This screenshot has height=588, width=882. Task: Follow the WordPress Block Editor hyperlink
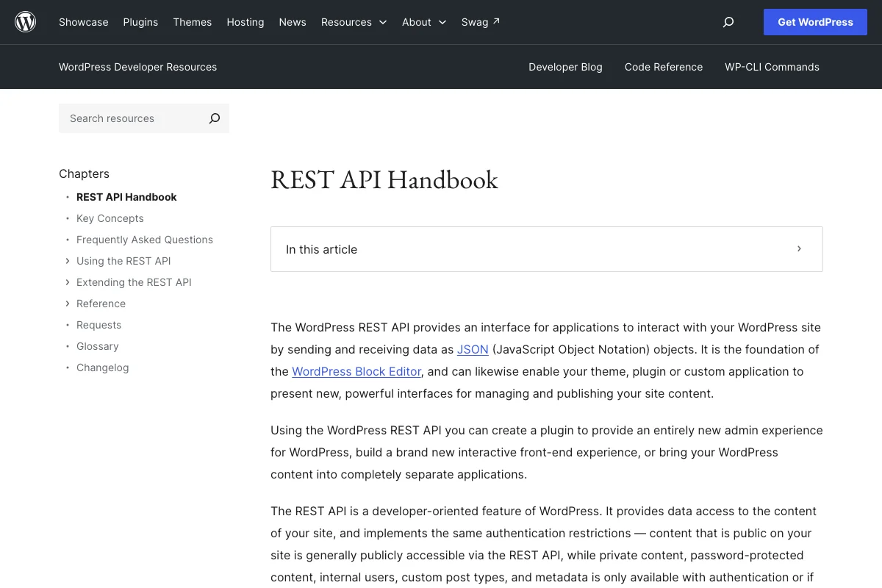356,371
